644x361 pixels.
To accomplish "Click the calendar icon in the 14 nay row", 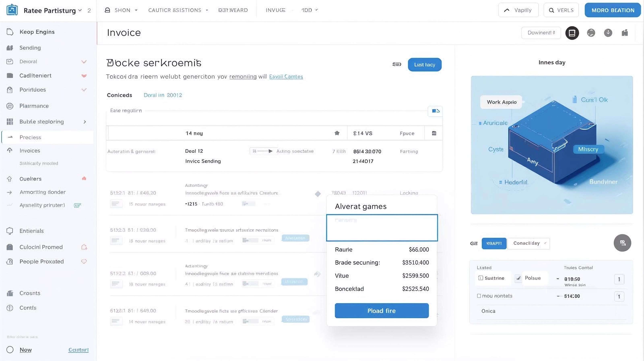I will 434,133.
